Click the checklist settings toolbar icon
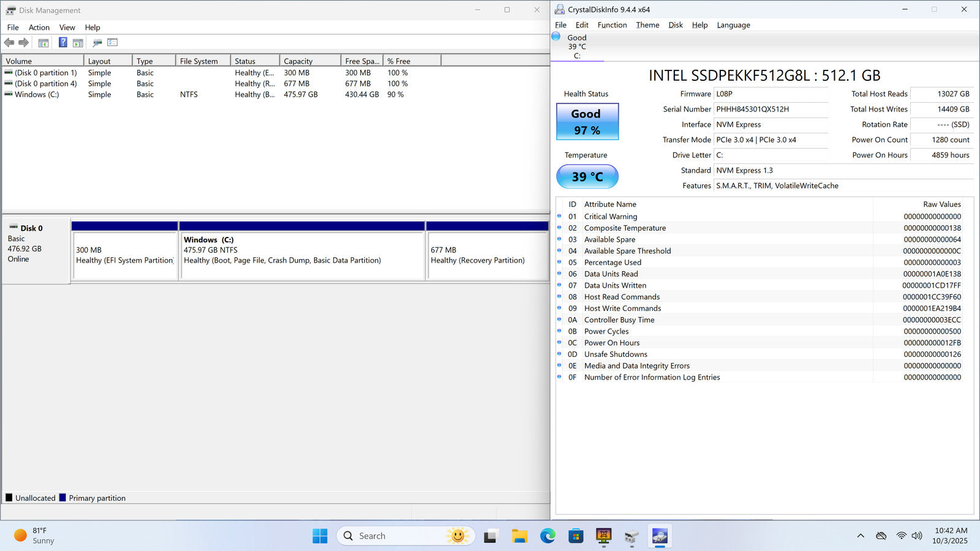The width and height of the screenshot is (980, 551). tap(112, 43)
